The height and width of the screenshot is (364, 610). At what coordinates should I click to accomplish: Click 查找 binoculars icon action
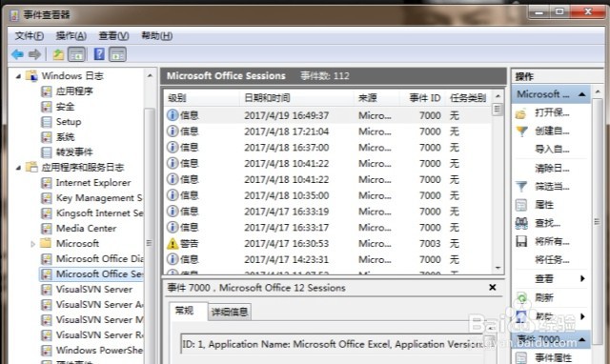coord(521,223)
